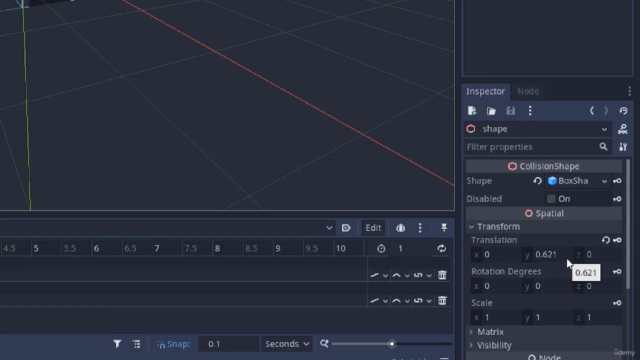The height and width of the screenshot is (360, 640).
Task: Click the timeline zoom magnifier icon
Action: click(324, 344)
